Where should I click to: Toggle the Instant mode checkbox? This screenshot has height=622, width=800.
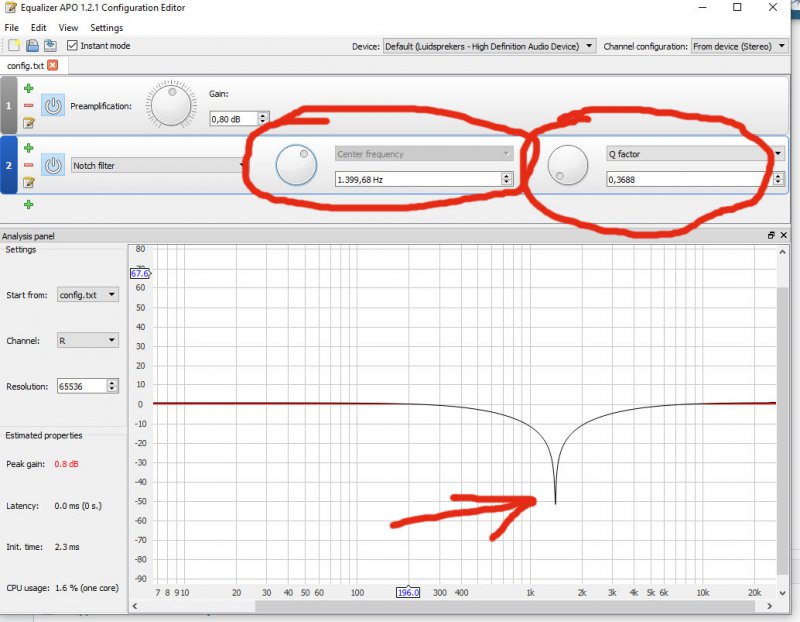(72, 46)
